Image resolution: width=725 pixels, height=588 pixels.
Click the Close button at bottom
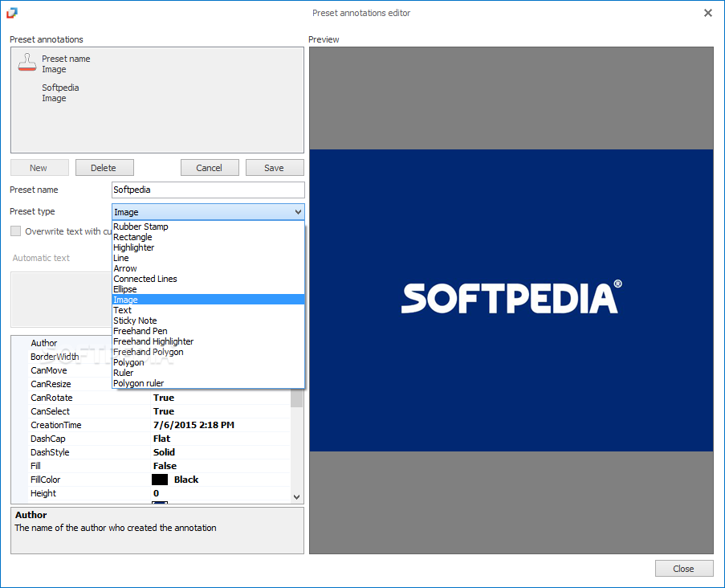tap(684, 569)
